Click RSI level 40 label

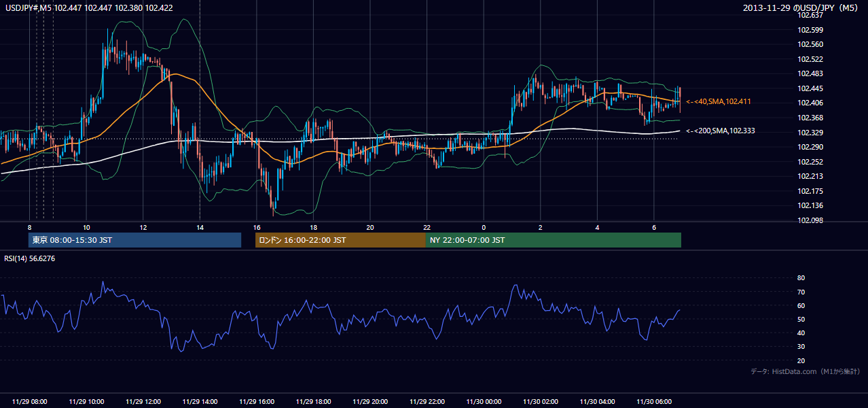coord(801,333)
